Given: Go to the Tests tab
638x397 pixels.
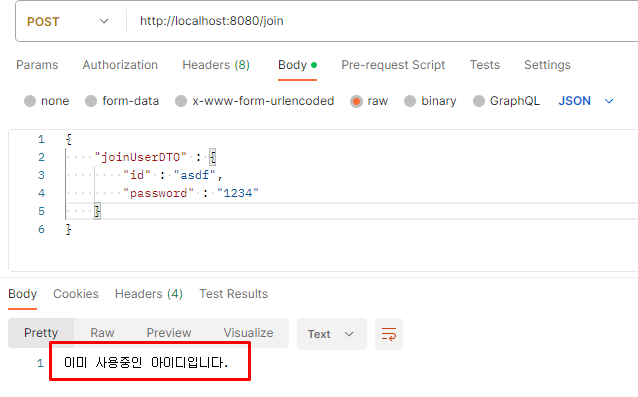Looking at the screenshot, I should pos(485,65).
